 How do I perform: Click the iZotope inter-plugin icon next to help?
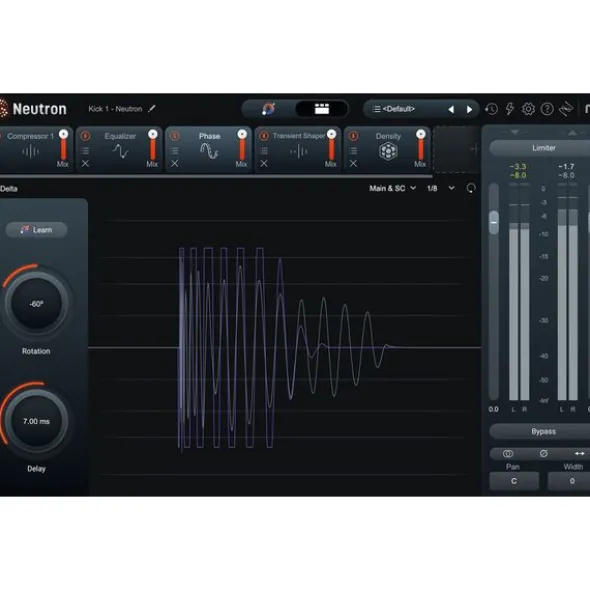tap(566, 109)
